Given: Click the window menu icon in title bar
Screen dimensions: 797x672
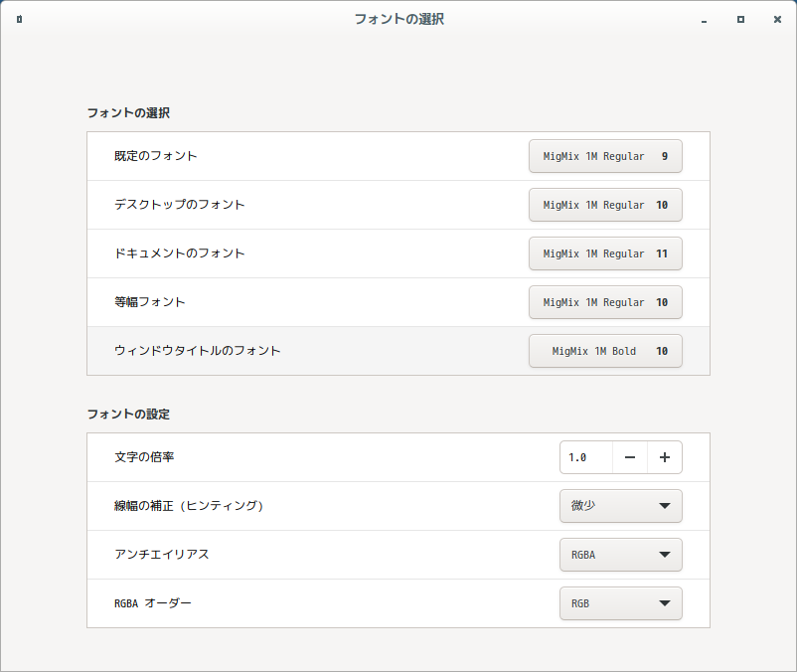Looking at the screenshot, I should click(19, 19).
